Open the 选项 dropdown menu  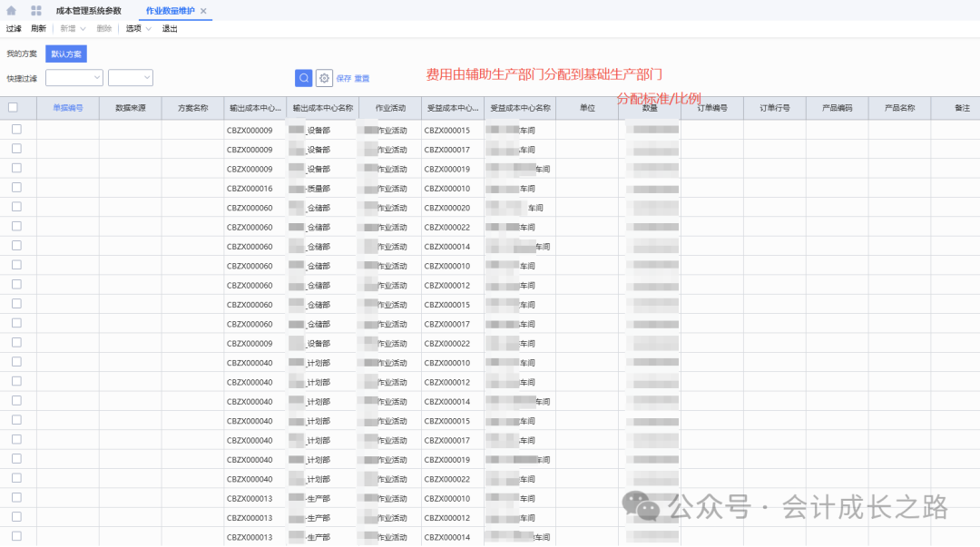(x=138, y=29)
